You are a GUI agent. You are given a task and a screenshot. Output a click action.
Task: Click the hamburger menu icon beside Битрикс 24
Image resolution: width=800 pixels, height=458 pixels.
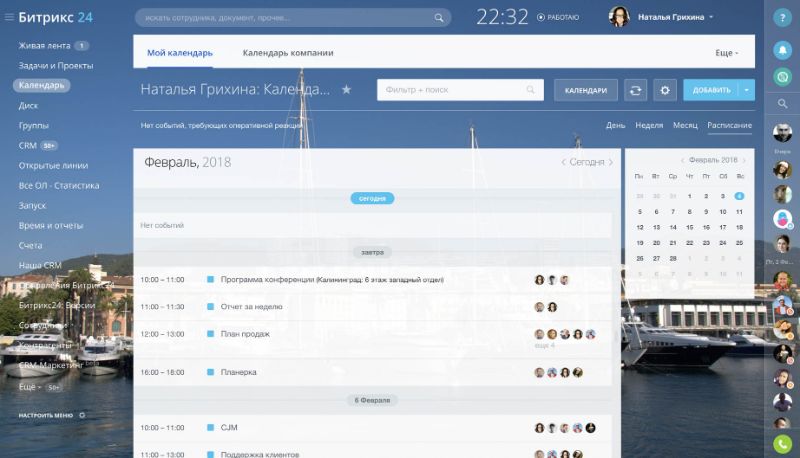[x=10, y=17]
